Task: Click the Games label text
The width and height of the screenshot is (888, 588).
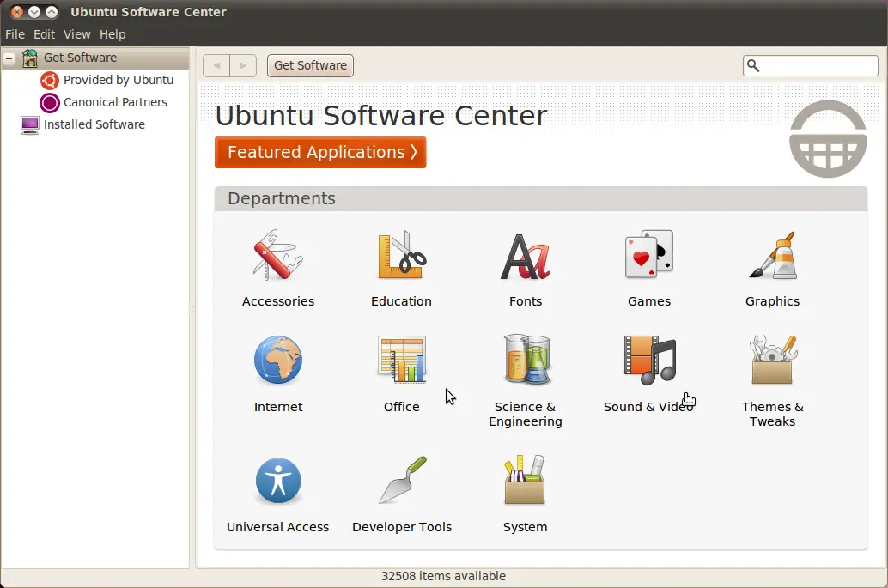Action: click(x=649, y=301)
